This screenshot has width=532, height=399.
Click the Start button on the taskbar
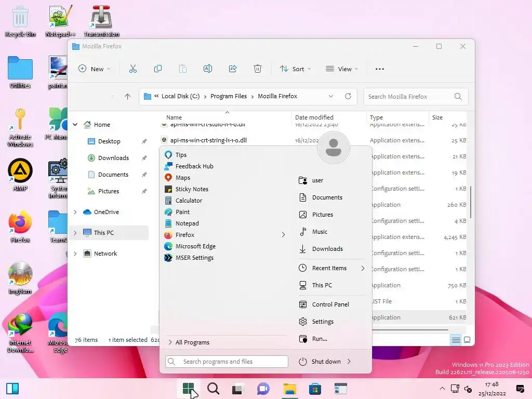(188, 389)
